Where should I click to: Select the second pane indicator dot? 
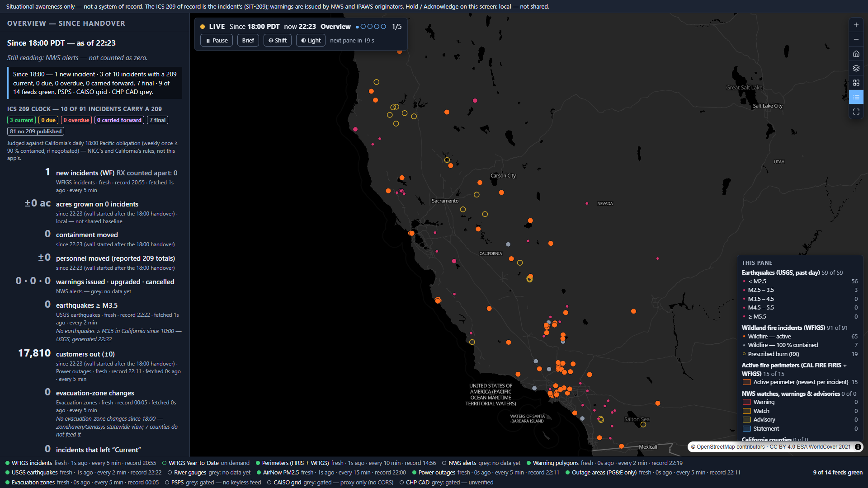coord(363,27)
